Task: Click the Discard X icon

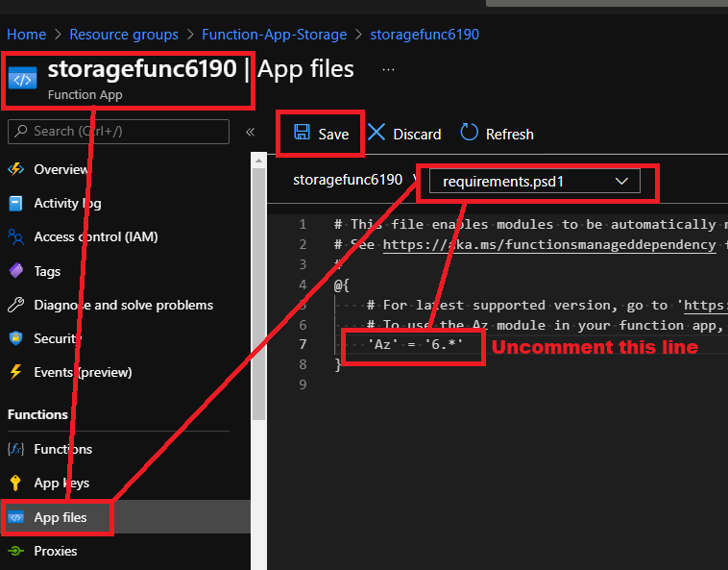Action: point(376,132)
